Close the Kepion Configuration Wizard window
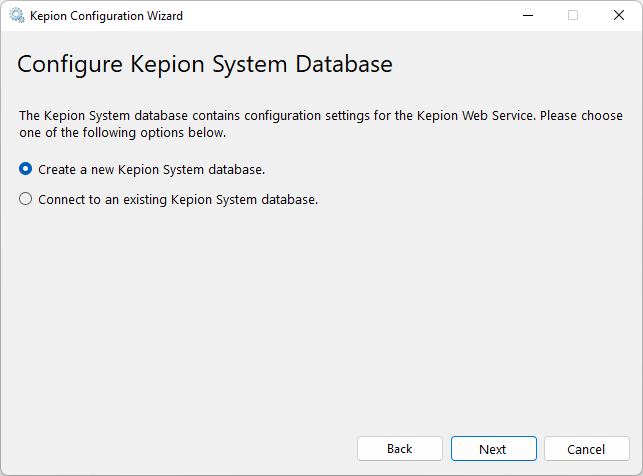The image size is (643, 476). (x=619, y=15)
